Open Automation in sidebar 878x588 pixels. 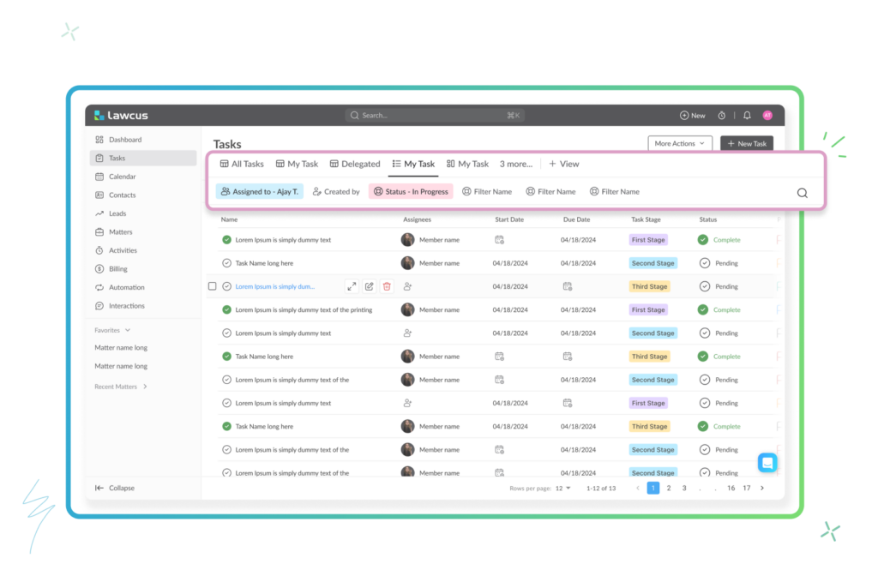(143, 287)
